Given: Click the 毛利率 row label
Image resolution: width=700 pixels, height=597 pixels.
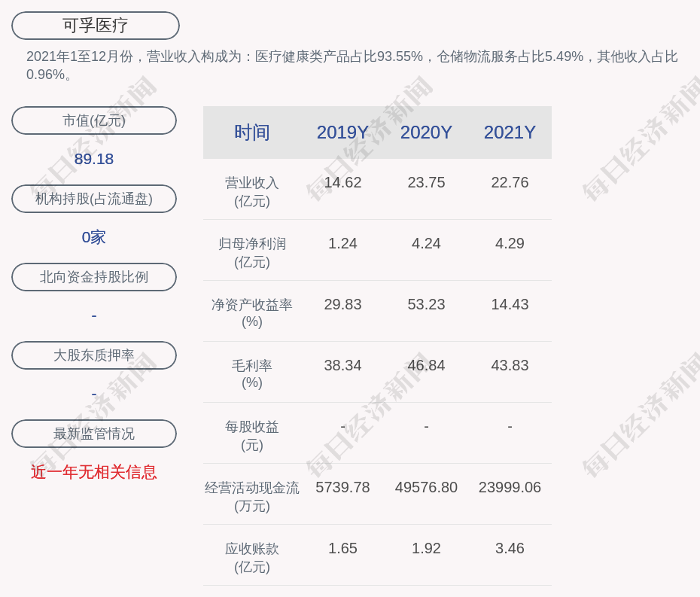Looking at the screenshot, I should [252, 366].
